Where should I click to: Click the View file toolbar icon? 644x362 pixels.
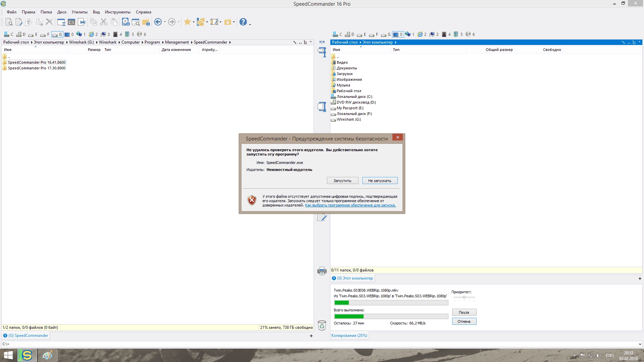[x=9, y=22]
